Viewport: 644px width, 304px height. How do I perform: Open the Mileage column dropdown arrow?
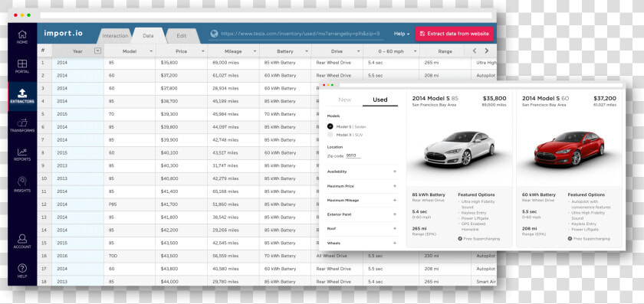pyautogui.click(x=255, y=51)
